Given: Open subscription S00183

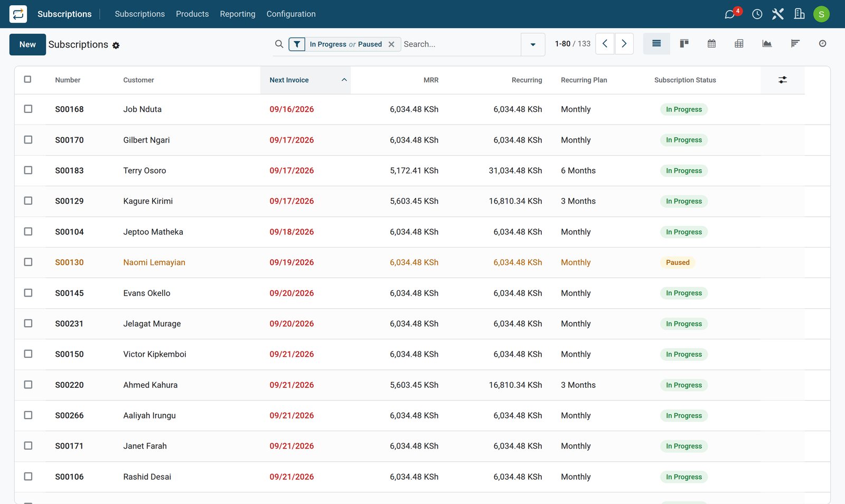Looking at the screenshot, I should pos(69,170).
